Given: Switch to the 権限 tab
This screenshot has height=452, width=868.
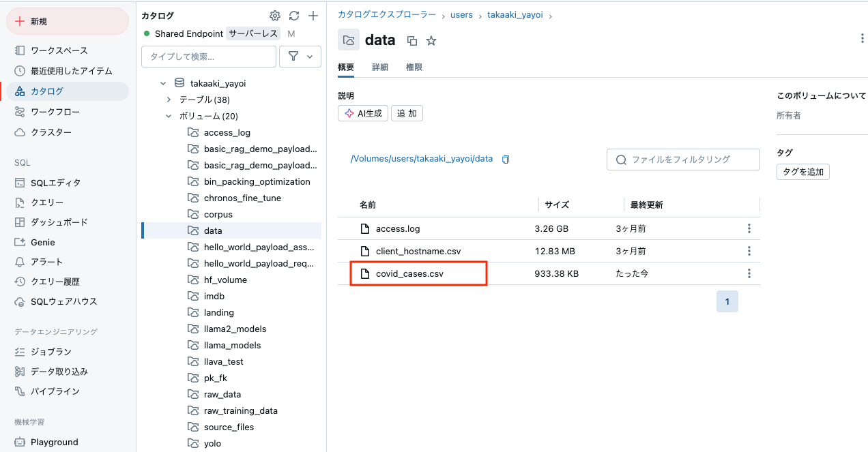Looking at the screenshot, I should (x=413, y=67).
